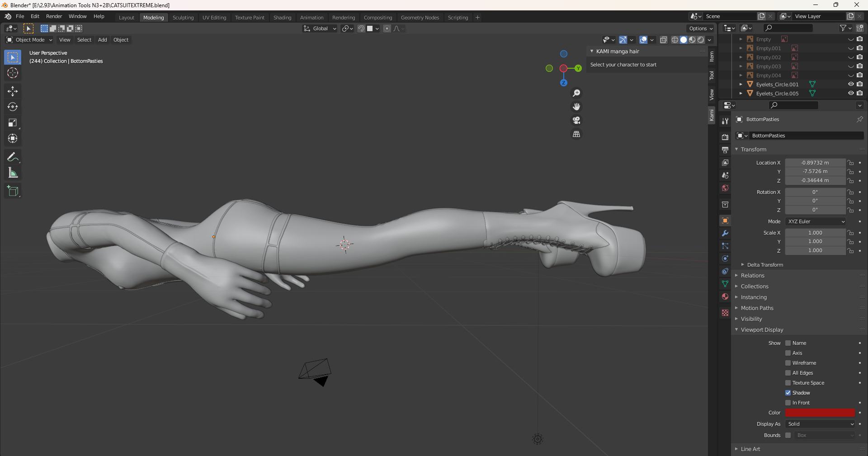
Task: Enable All Edges checkbox
Action: click(x=788, y=373)
